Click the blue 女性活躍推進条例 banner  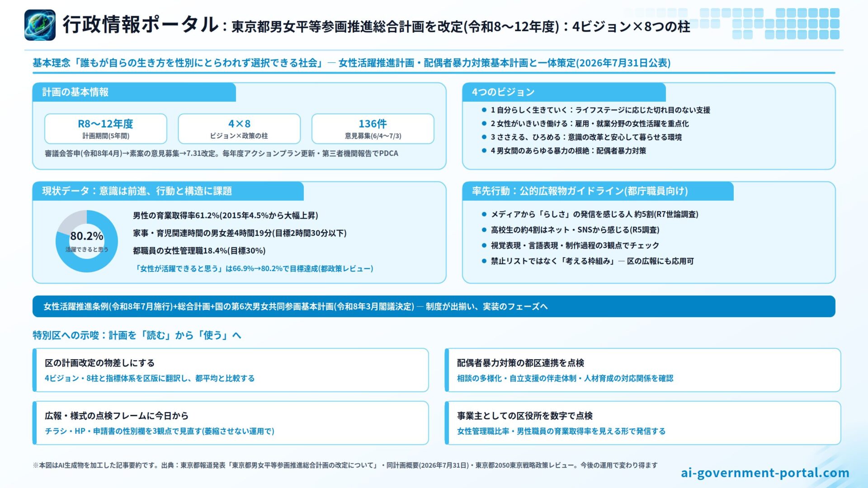point(434,306)
